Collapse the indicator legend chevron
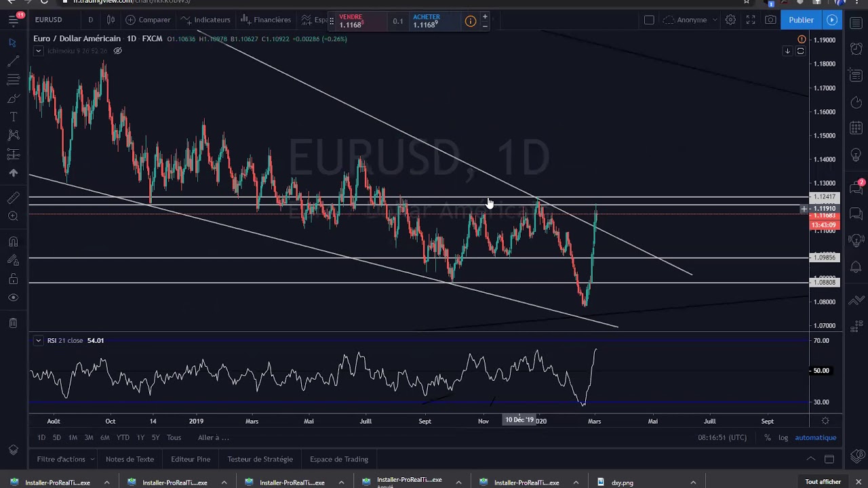The width and height of the screenshot is (868, 488). 38,51
